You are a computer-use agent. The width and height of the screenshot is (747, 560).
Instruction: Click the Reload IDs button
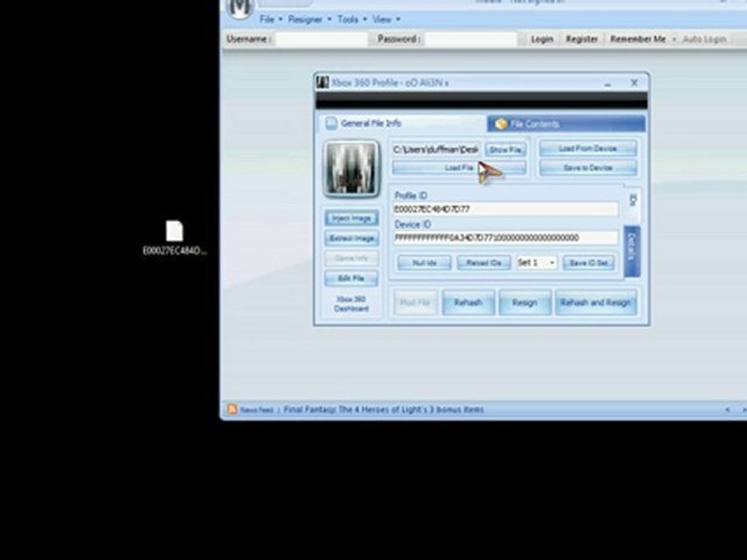pyautogui.click(x=483, y=263)
